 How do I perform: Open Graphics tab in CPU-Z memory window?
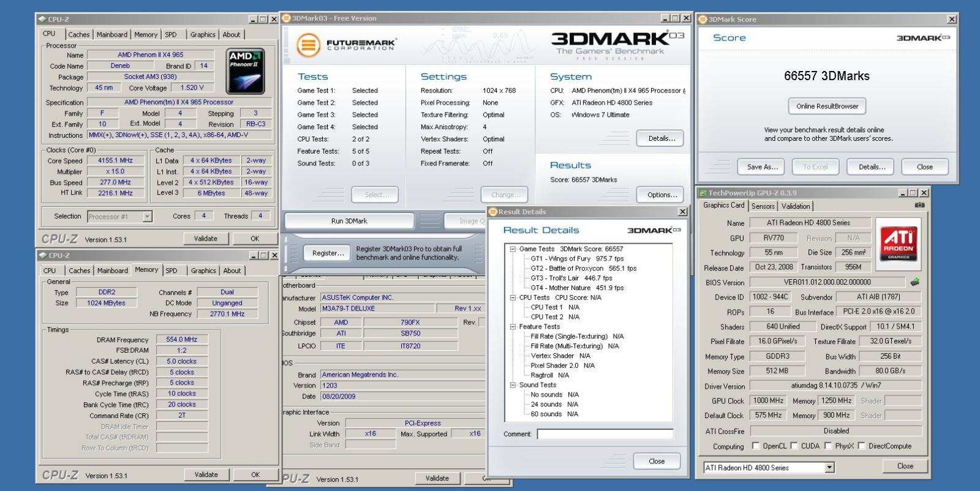pos(203,271)
